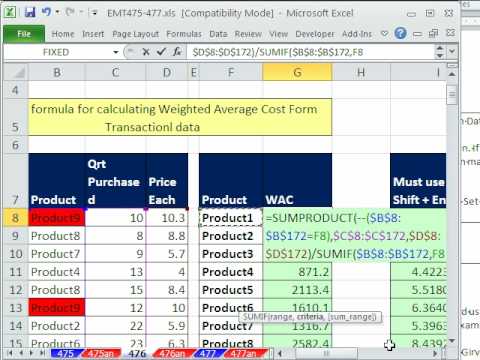Click the Undo arrow icon
Image resolution: width=480 pixels, height=360 pixels.
click(46, 12)
